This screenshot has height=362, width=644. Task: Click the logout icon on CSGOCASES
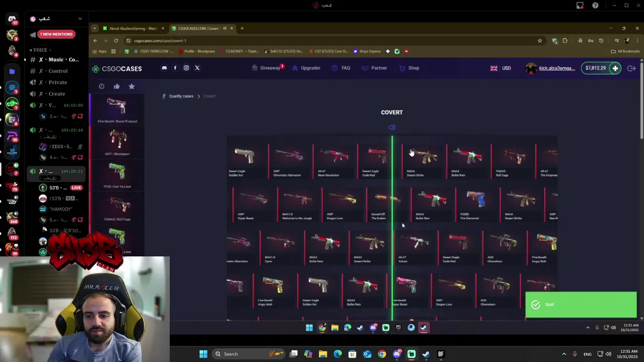(x=631, y=68)
